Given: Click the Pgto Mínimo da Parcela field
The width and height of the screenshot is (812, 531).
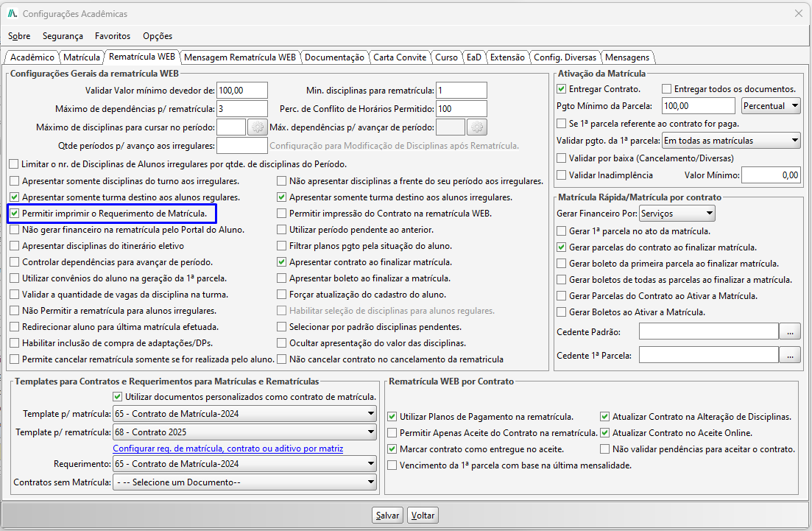Looking at the screenshot, I should (698, 105).
